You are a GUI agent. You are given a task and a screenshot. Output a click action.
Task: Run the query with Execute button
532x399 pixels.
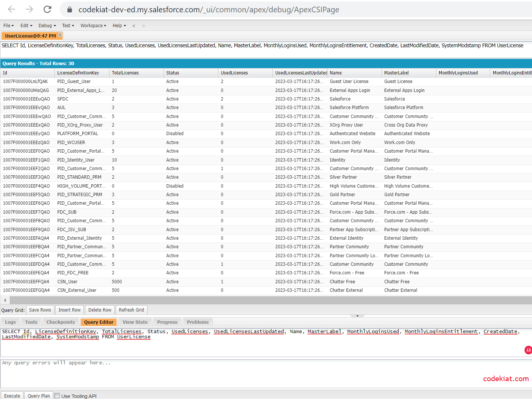pyautogui.click(x=12, y=396)
